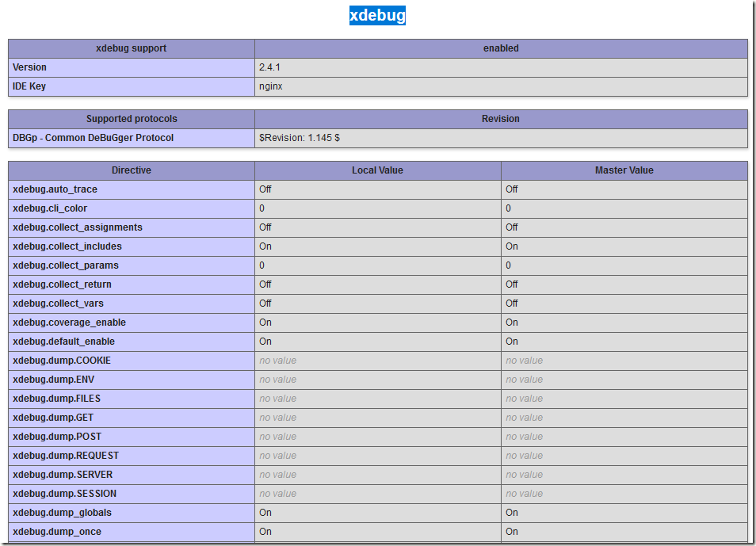Click master value On for xdebug.collect_includes

point(512,246)
